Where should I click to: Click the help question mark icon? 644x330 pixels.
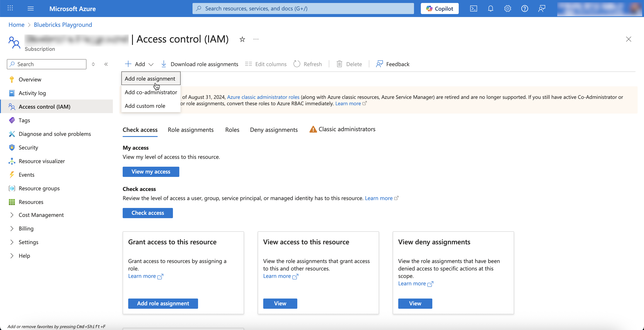[x=525, y=9]
